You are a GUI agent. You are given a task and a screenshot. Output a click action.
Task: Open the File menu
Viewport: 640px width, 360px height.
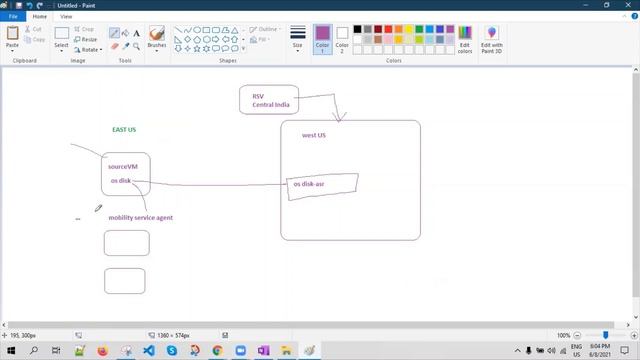pyautogui.click(x=13, y=16)
